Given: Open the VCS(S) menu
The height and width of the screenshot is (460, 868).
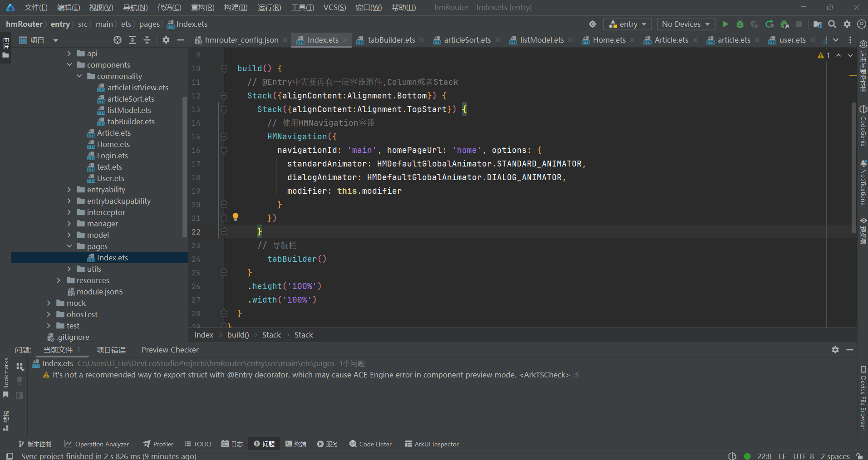Looking at the screenshot, I should (334, 7).
